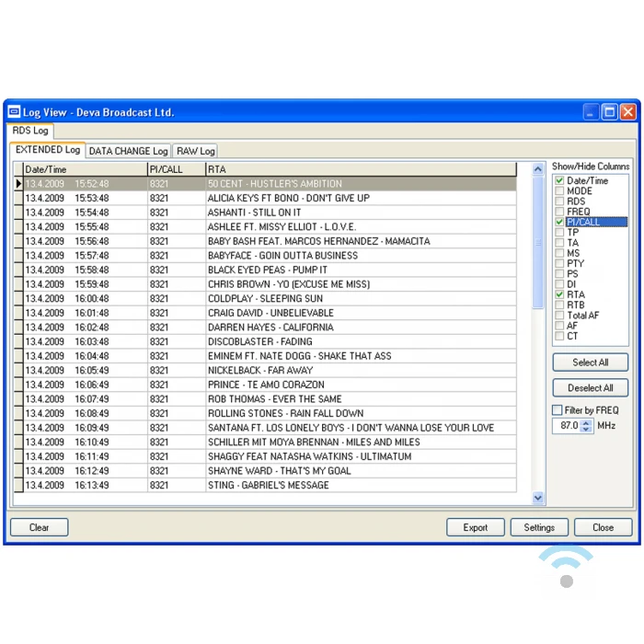Click the scrollbar up arrow
Image resolution: width=644 pixels, height=644 pixels.
click(537, 168)
